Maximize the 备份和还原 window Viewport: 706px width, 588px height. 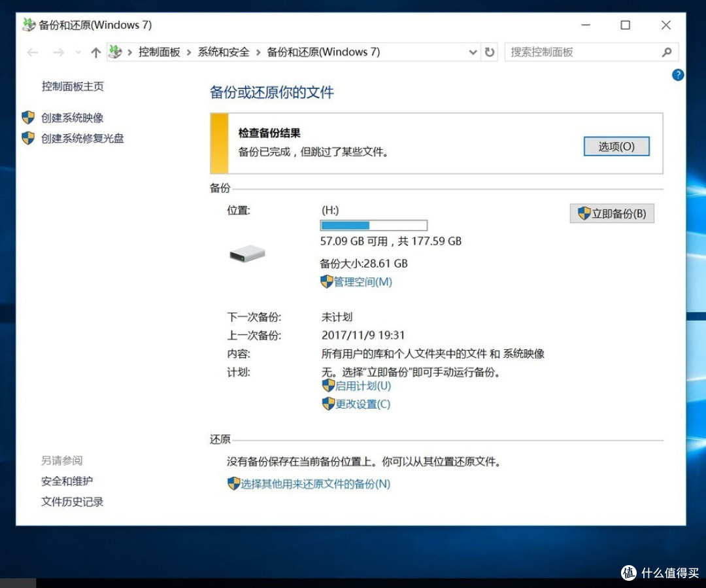point(626,25)
